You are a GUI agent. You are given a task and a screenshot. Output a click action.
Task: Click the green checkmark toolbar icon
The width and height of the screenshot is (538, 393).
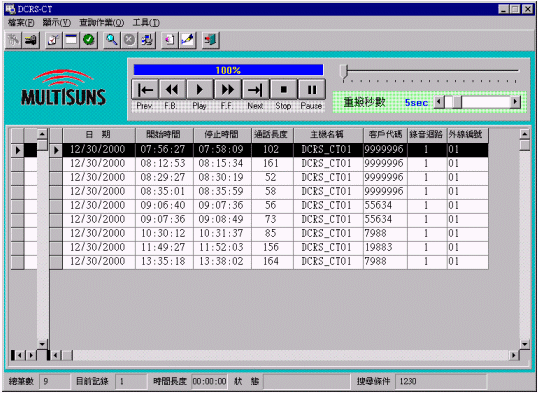click(89, 40)
